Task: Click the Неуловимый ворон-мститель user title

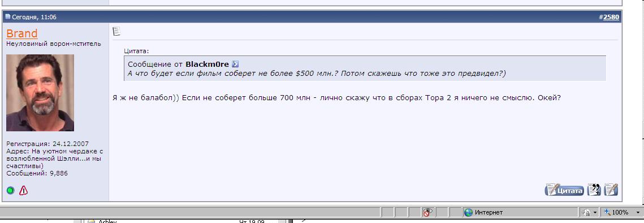Action: (53, 44)
